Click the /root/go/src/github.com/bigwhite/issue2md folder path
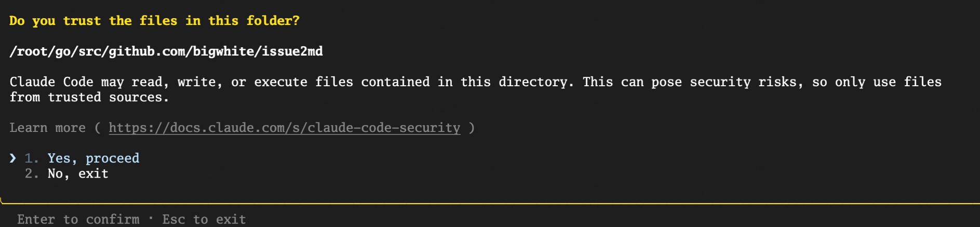The width and height of the screenshot is (980, 227). pos(166,51)
